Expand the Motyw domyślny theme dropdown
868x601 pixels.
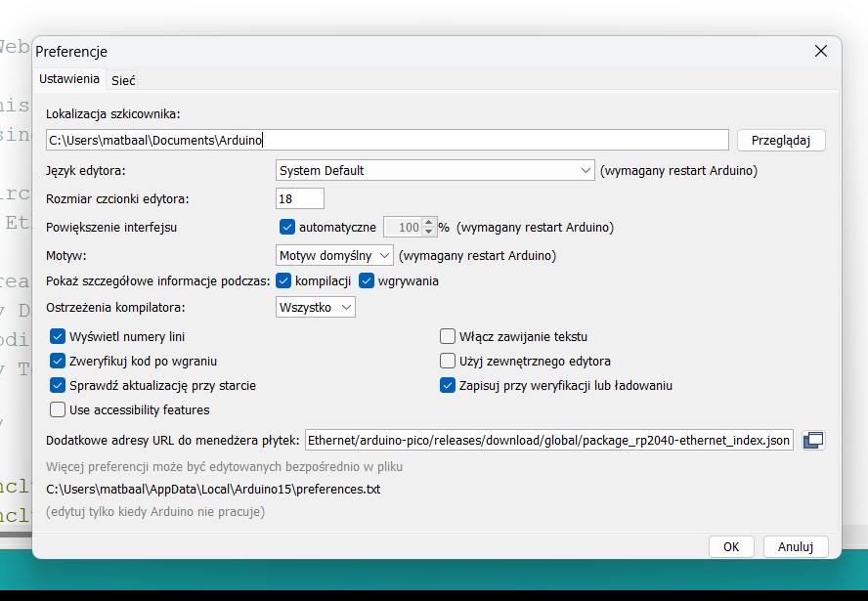pyautogui.click(x=334, y=256)
